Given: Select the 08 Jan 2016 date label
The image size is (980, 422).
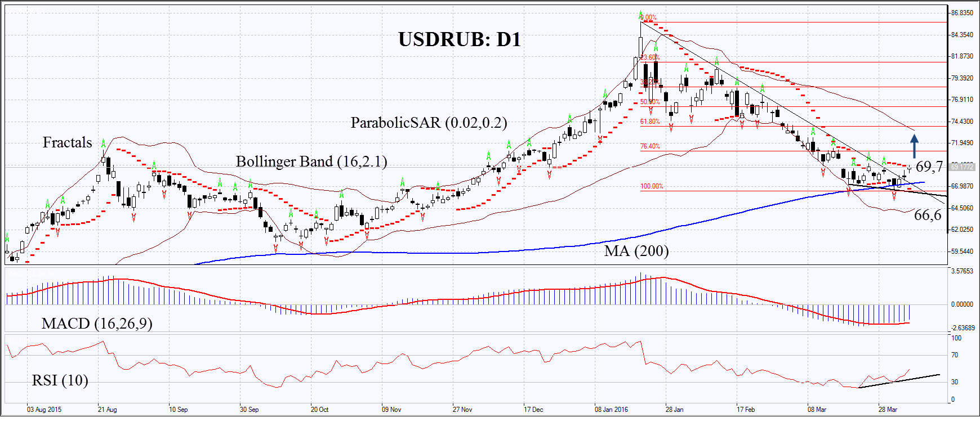Looking at the screenshot, I should click(x=612, y=410).
